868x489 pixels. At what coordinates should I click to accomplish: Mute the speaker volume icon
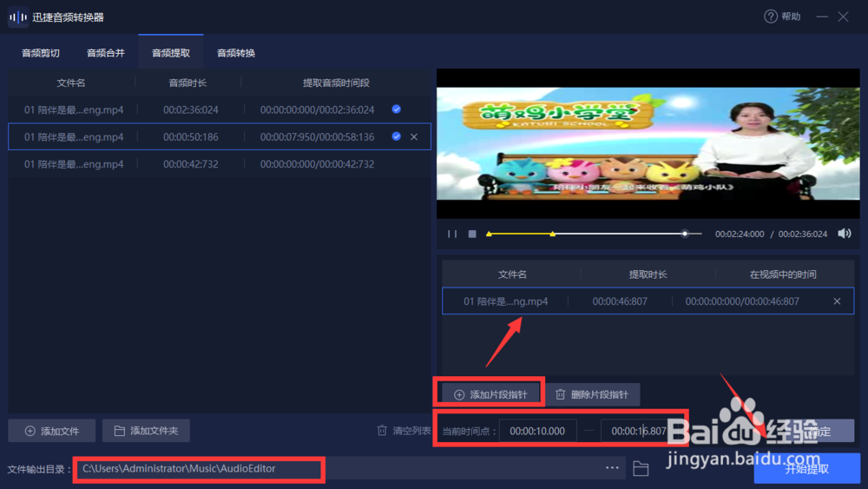tap(845, 234)
